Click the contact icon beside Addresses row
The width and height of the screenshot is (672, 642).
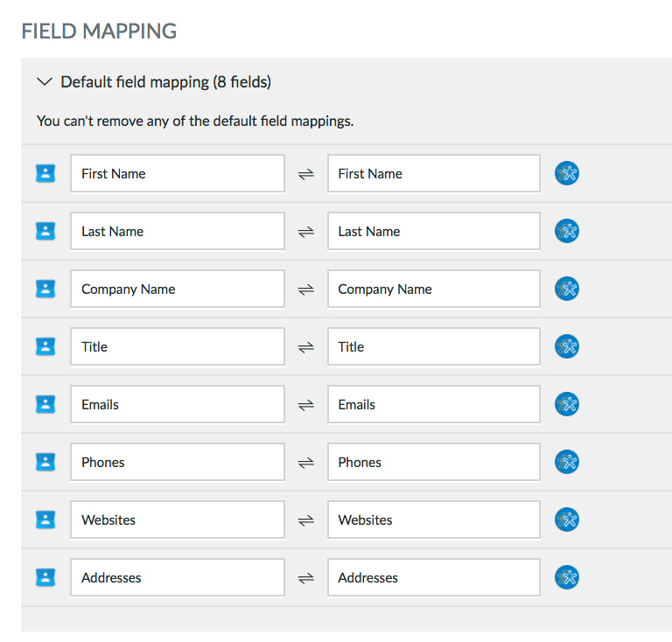[x=45, y=577]
